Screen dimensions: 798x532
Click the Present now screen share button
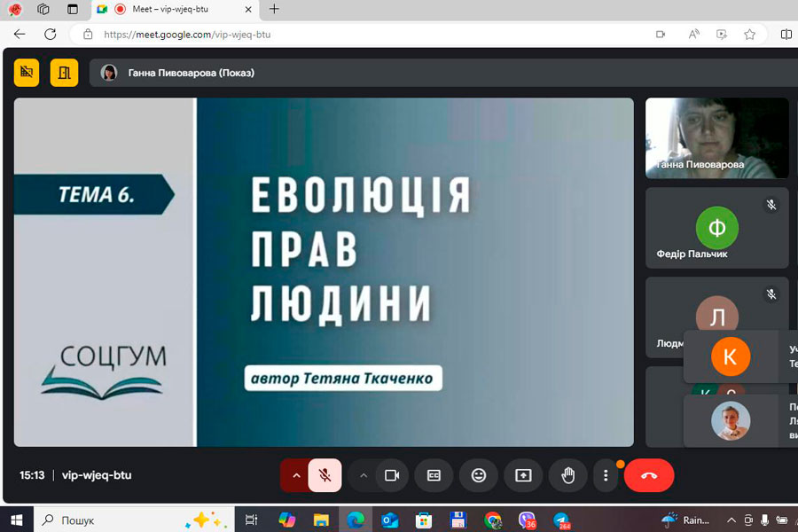click(523, 475)
